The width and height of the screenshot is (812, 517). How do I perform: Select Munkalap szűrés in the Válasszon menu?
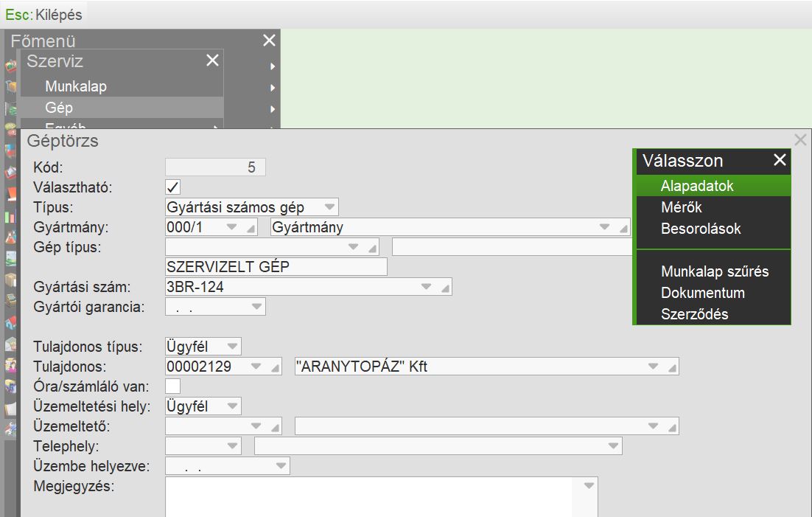tap(713, 271)
